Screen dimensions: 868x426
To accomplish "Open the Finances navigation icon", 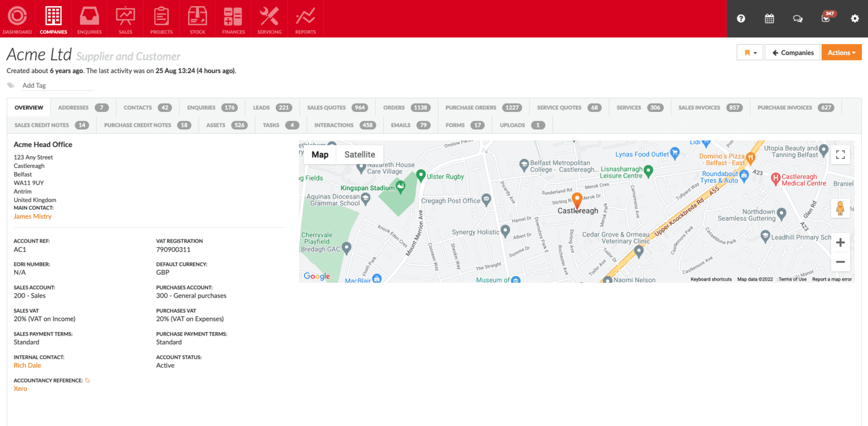I will (233, 19).
